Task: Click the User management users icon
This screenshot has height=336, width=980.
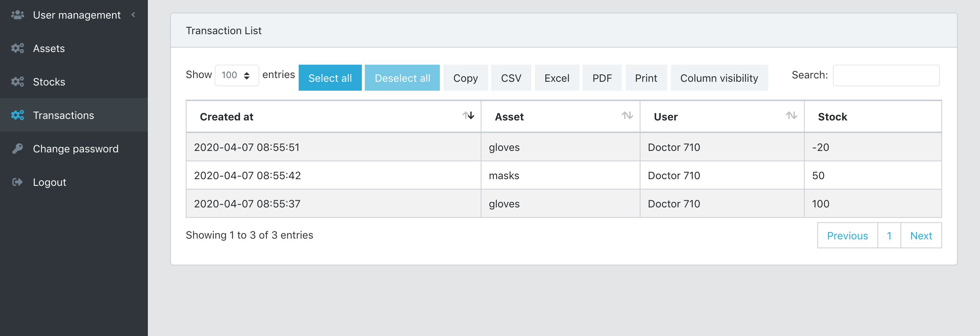Action: (x=17, y=15)
